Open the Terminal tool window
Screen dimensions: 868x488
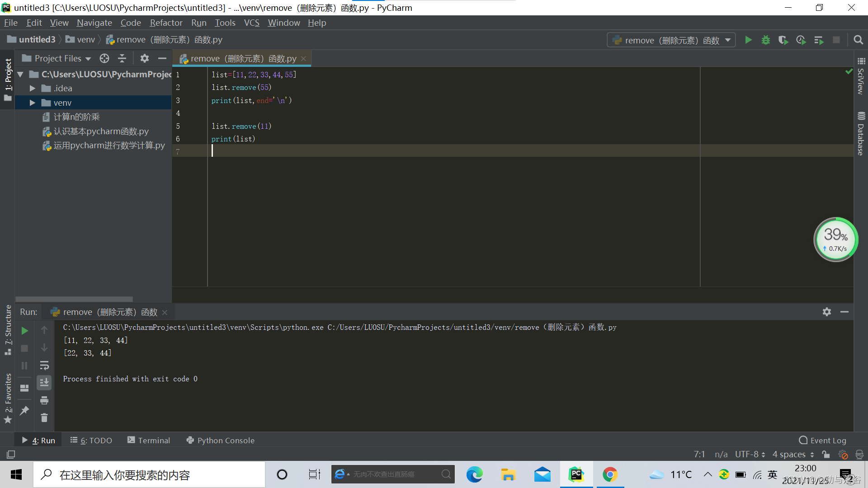coord(149,440)
